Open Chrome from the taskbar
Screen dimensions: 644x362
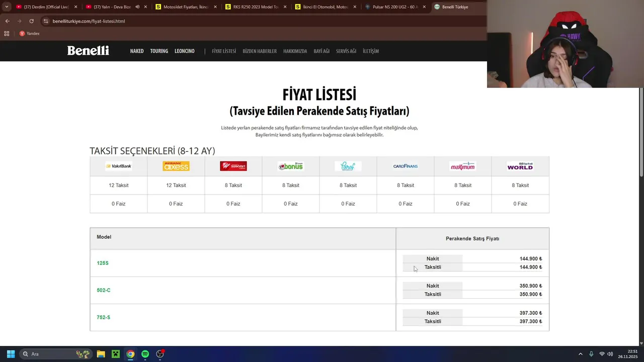130,354
